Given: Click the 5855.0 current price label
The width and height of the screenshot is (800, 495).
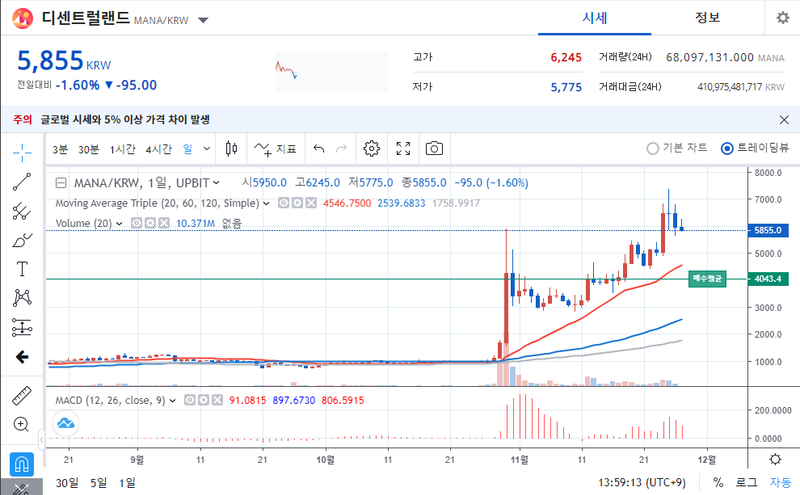Looking at the screenshot, I should [x=768, y=230].
